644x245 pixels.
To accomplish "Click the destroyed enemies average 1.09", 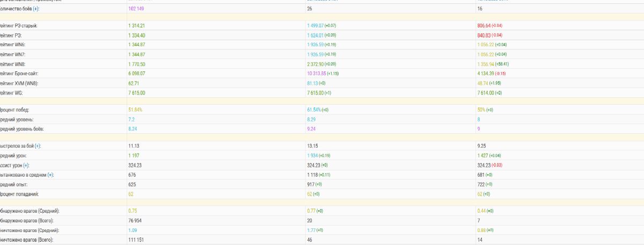I will point(133,230).
